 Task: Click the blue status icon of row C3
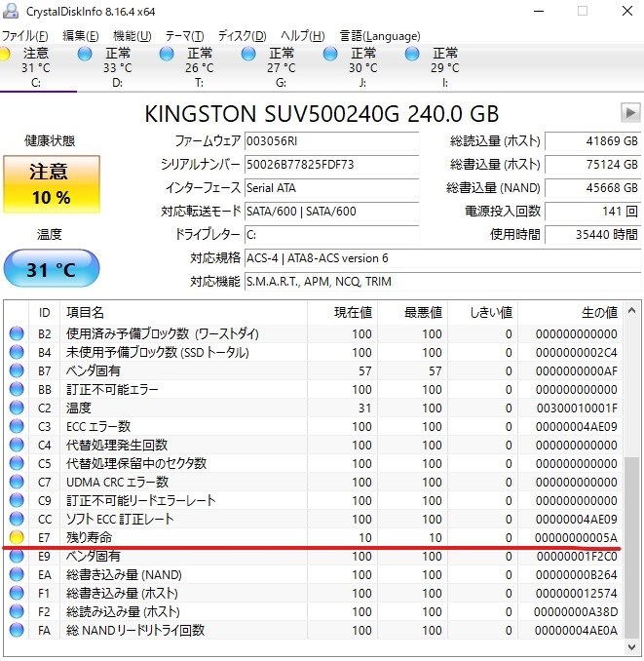[17, 426]
